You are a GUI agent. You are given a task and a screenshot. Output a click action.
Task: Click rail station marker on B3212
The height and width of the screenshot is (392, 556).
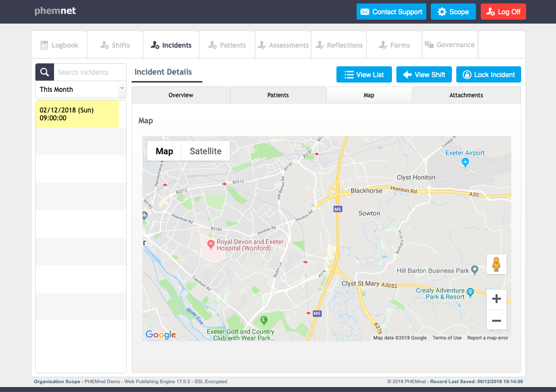pyautogui.click(x=224, y=184)
